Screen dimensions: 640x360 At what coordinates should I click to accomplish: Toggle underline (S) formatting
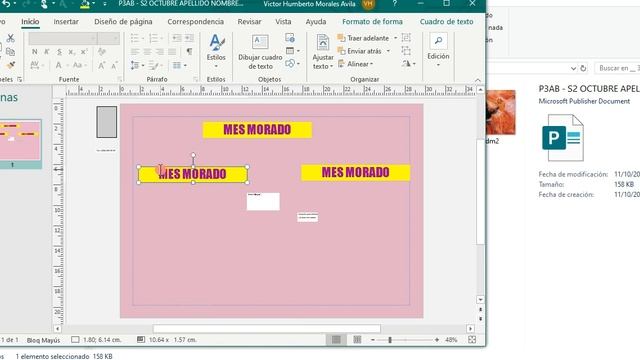coord(60,52)
